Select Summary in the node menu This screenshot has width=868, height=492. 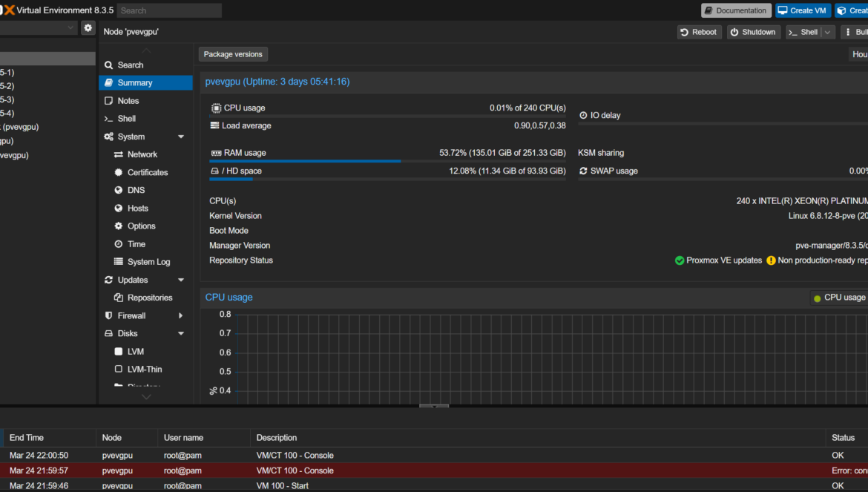145,82
